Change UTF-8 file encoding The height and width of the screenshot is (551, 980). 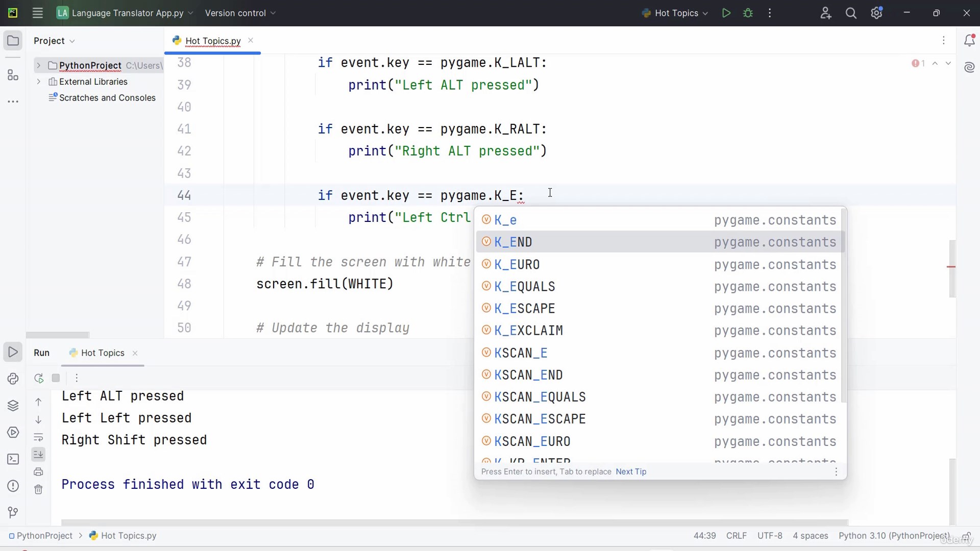tap(770, 536)
